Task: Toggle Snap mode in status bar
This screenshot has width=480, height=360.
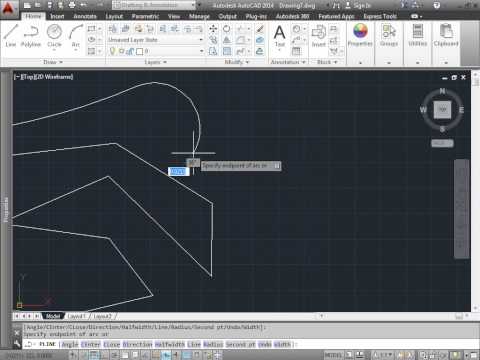Action: pos(84,355)
